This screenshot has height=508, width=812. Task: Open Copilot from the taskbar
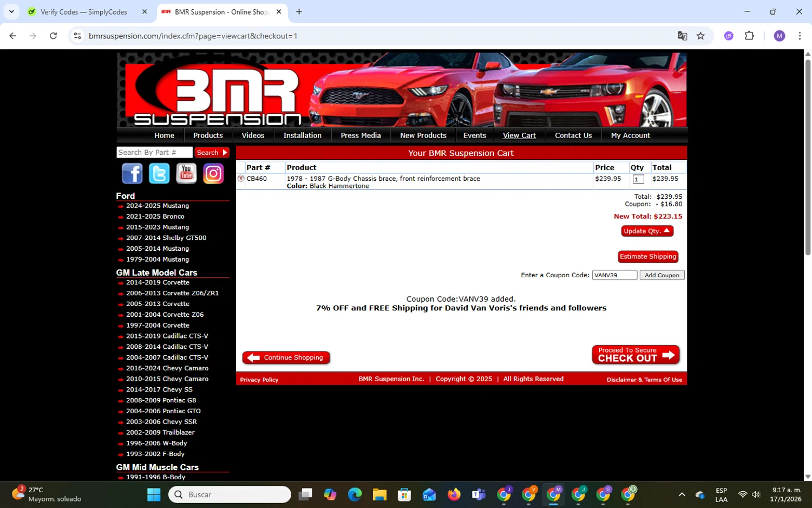click(330, 494)
